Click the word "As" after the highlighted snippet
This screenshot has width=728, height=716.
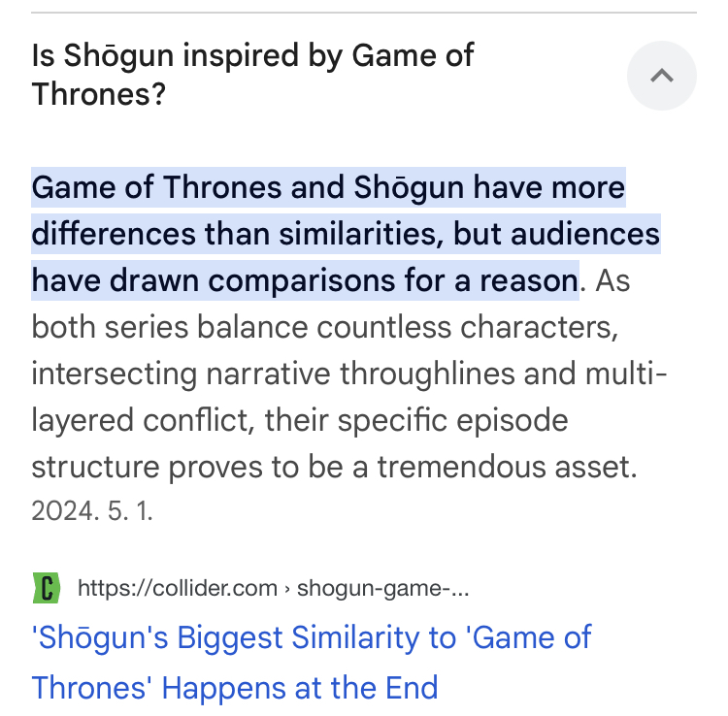612,281
